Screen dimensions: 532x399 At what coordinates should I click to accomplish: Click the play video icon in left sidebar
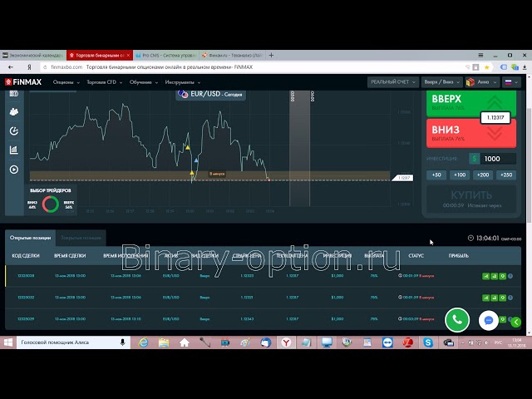click(x=13, y=170)
